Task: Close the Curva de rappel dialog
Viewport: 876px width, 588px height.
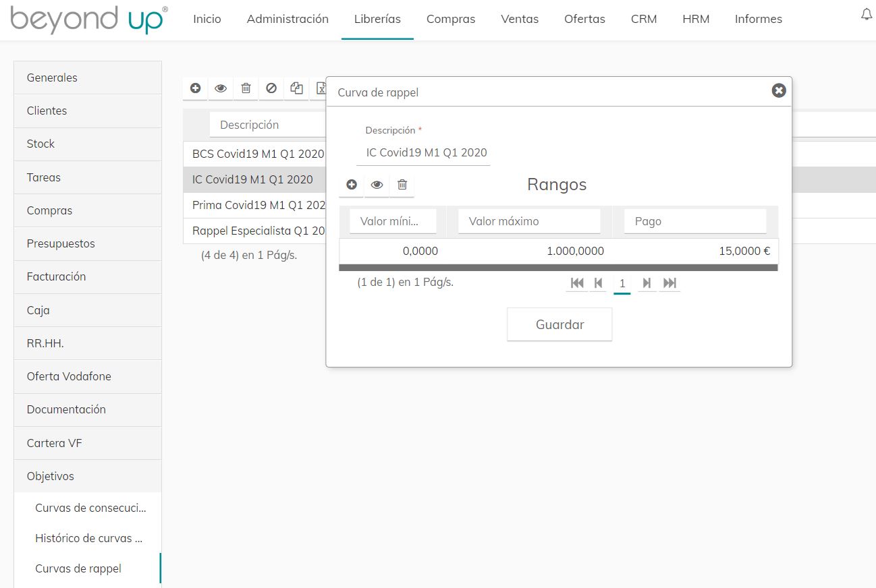Action: tap(779, 90)
